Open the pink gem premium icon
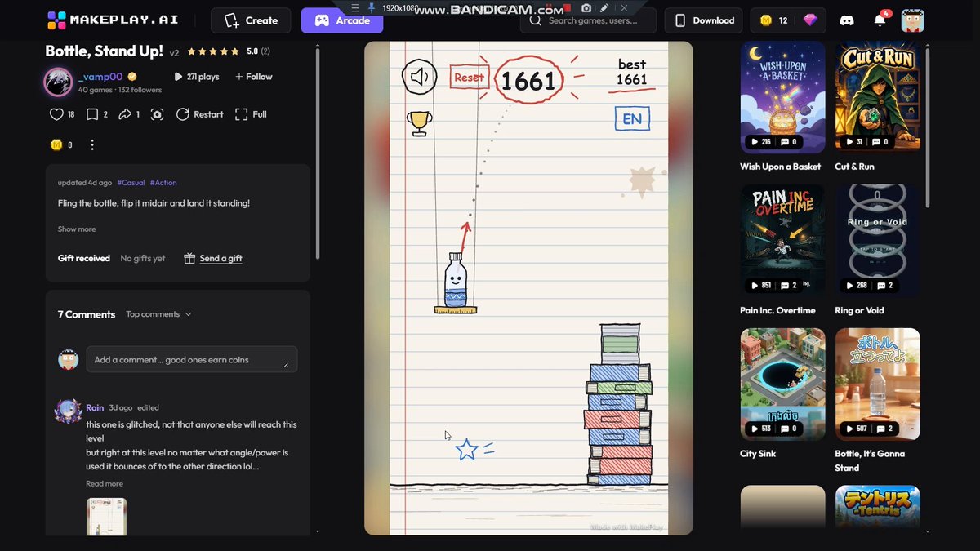This screenshot has height=551, width=980. coord(810,20)
